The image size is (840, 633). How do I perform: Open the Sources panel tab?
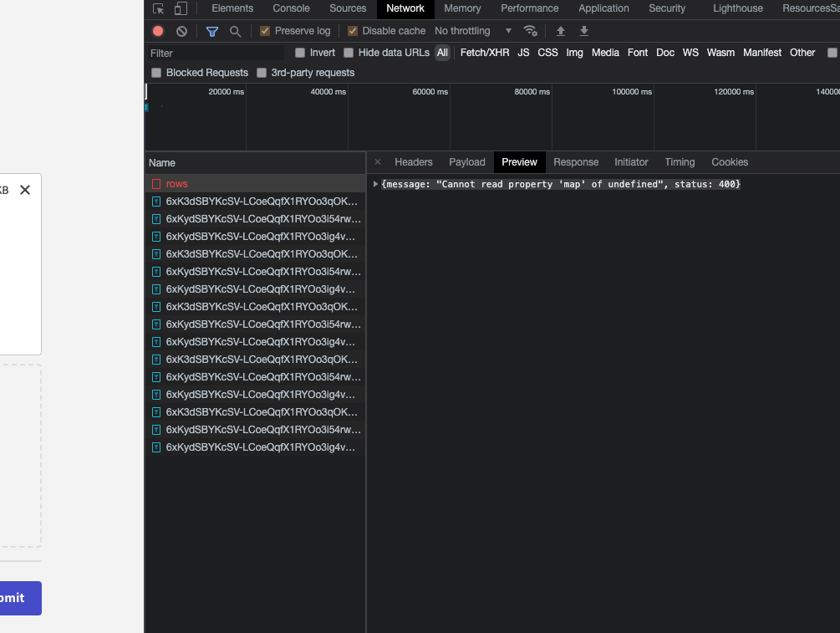tap(348, 8)
